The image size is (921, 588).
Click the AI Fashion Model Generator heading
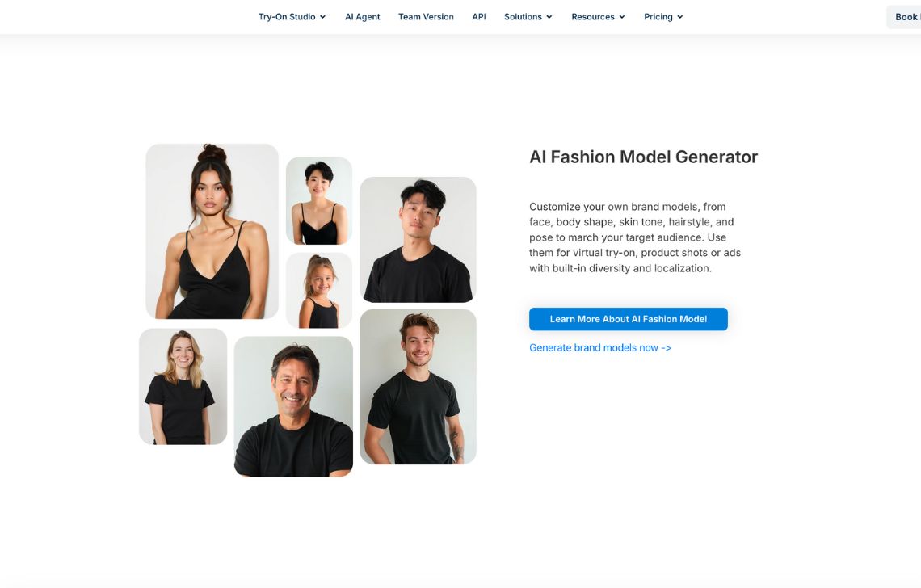[643, 157]
